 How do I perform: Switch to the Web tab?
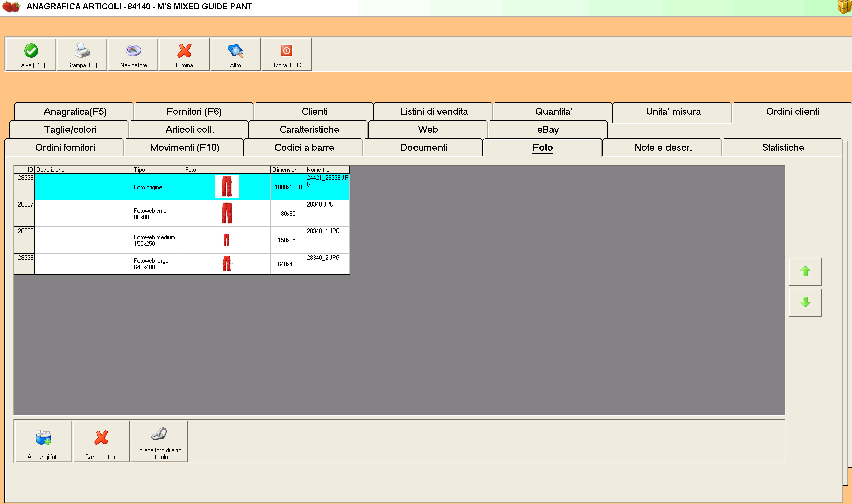[x=428, y=129]
